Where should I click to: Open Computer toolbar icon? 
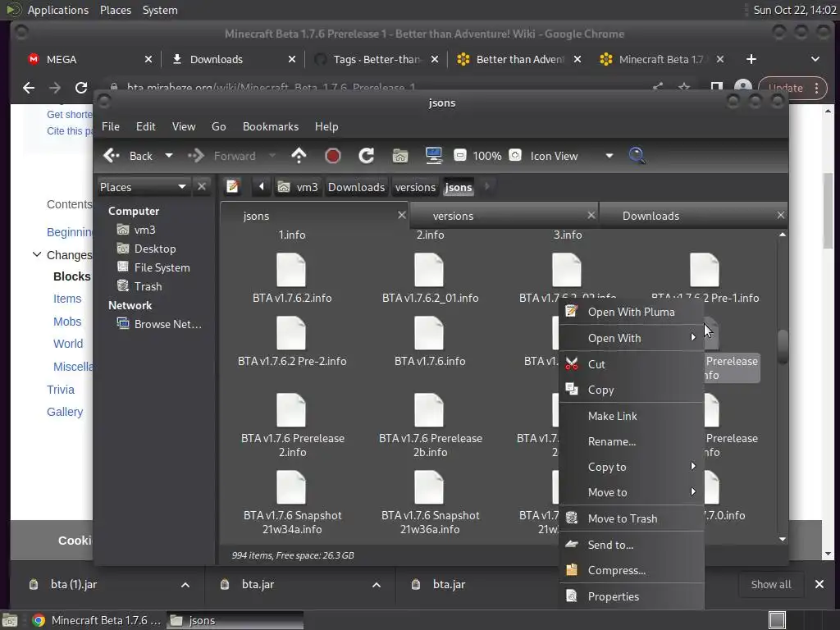point(433,156)
